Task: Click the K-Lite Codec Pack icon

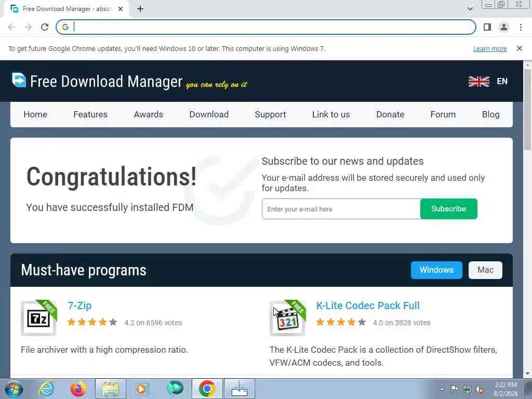Action: tap(287, 318)
